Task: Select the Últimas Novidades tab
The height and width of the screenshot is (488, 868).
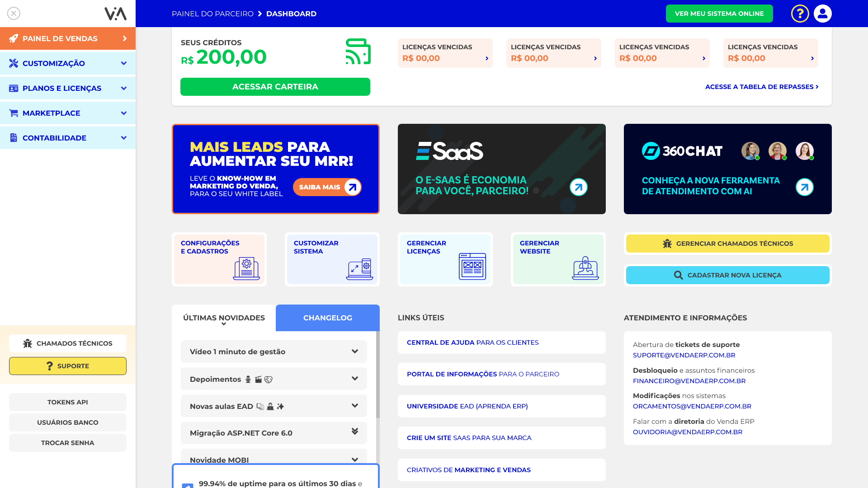Action: point(224,318)
